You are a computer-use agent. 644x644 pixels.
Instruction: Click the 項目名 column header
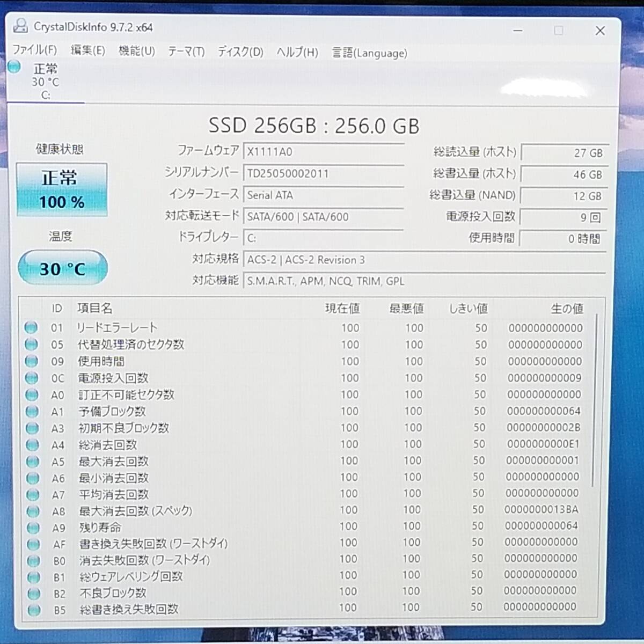[x=94, y=308]
